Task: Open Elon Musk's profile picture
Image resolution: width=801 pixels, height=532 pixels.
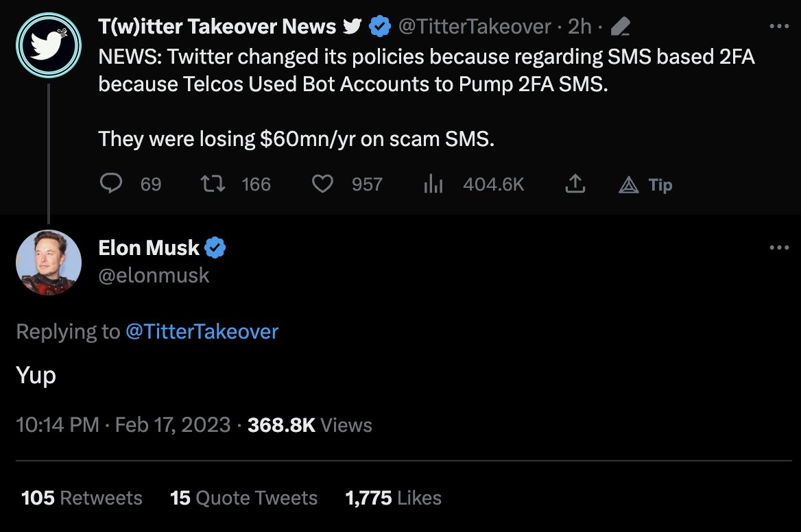Action: (49, 263)
